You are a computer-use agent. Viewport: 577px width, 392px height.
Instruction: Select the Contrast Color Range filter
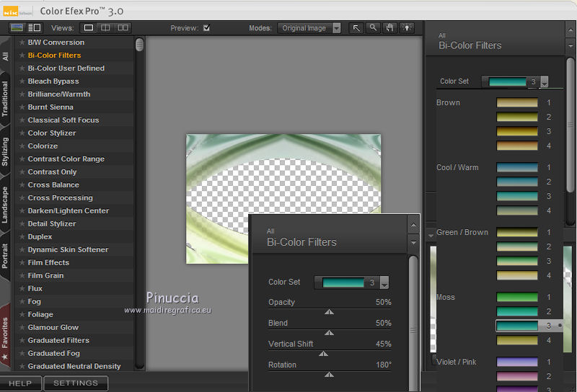tap(66, 159)
